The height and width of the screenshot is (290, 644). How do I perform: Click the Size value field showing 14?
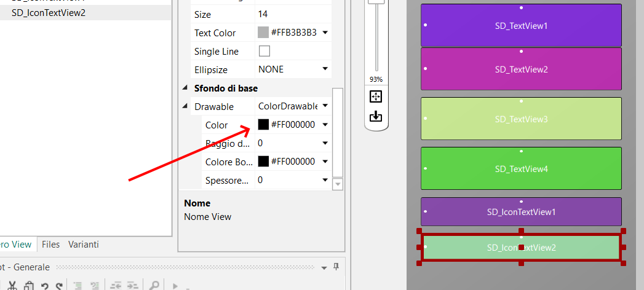292,14
